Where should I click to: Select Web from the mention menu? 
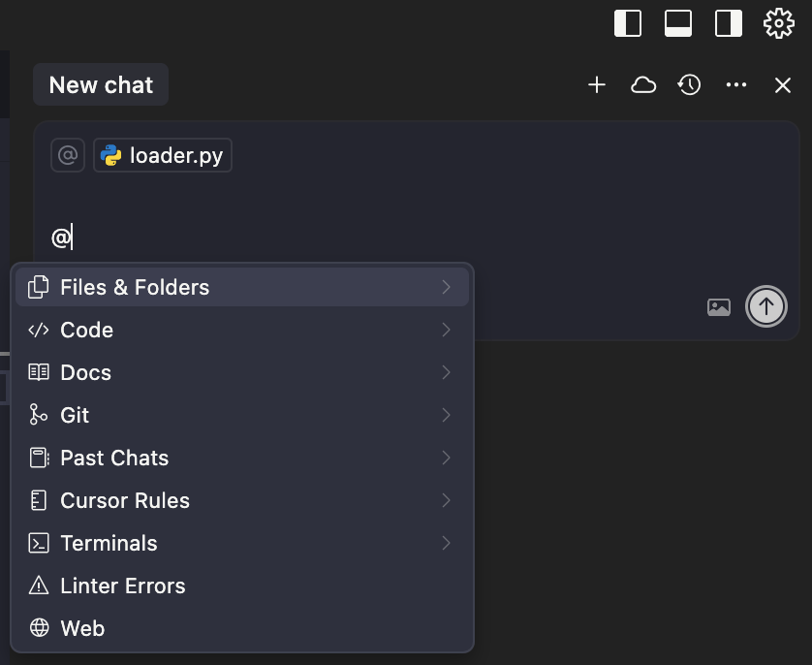click(x=242, y=628)
